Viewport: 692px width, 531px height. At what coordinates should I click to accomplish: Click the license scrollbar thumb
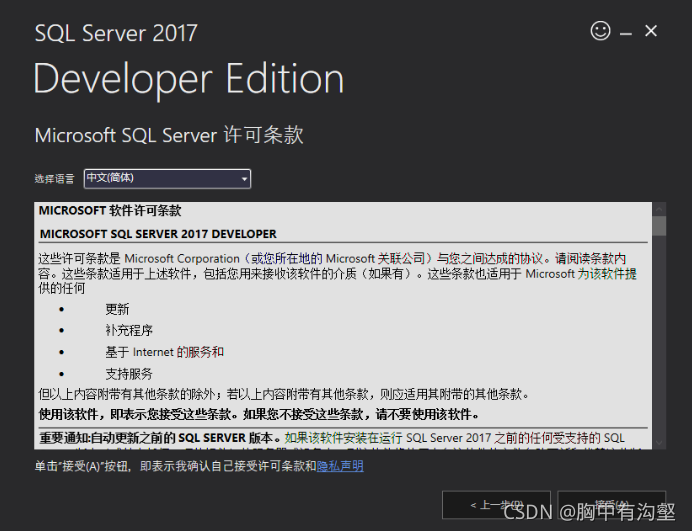pos(659,226)
